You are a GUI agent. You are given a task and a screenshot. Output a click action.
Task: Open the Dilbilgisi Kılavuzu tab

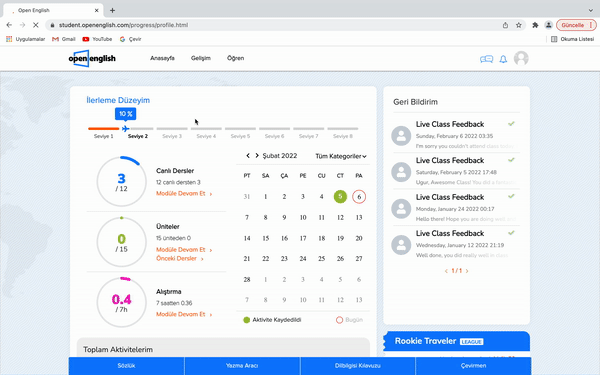coord(357,366)
